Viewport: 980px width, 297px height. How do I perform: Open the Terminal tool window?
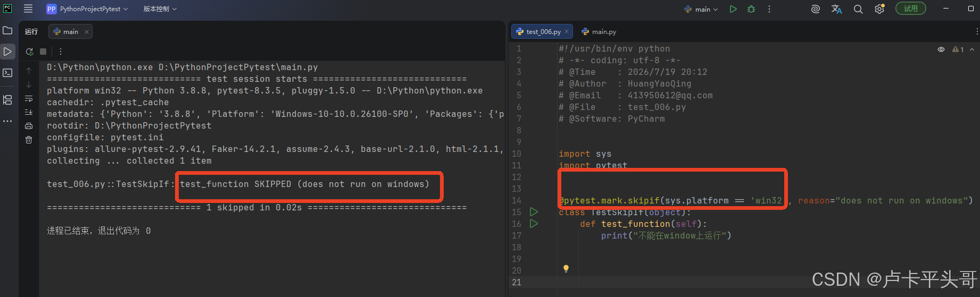[x=7, y=73]
